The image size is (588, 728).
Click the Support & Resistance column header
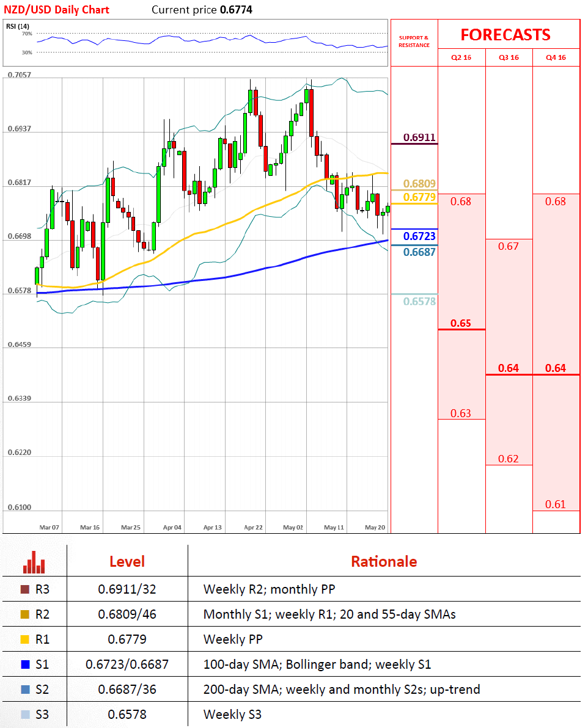pos(414,42)
